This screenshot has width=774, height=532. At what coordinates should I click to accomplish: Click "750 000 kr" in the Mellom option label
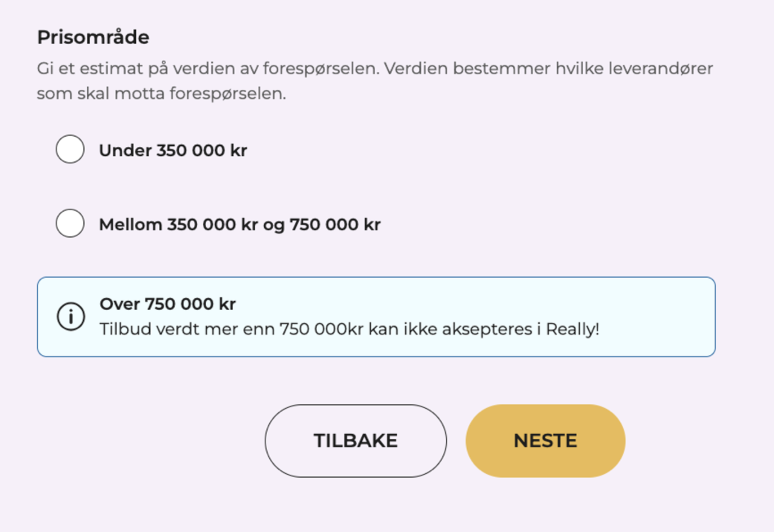point(335,225)
